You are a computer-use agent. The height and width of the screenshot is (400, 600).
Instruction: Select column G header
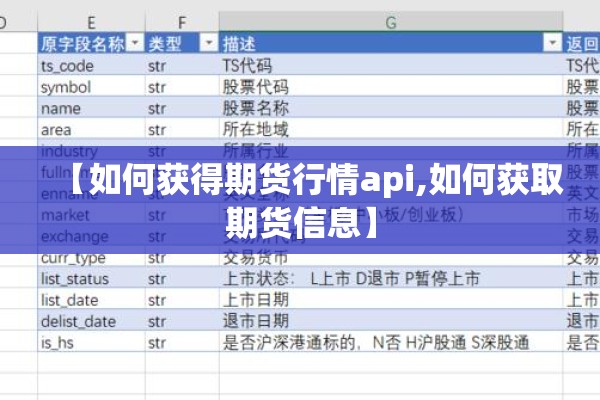391,23
